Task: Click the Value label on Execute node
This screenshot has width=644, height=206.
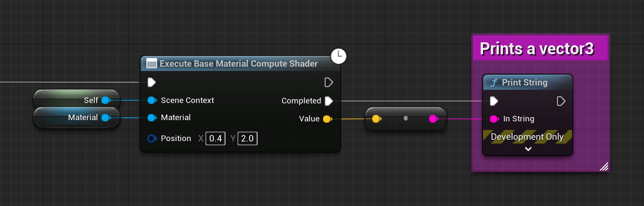Action: click(309, 119)
